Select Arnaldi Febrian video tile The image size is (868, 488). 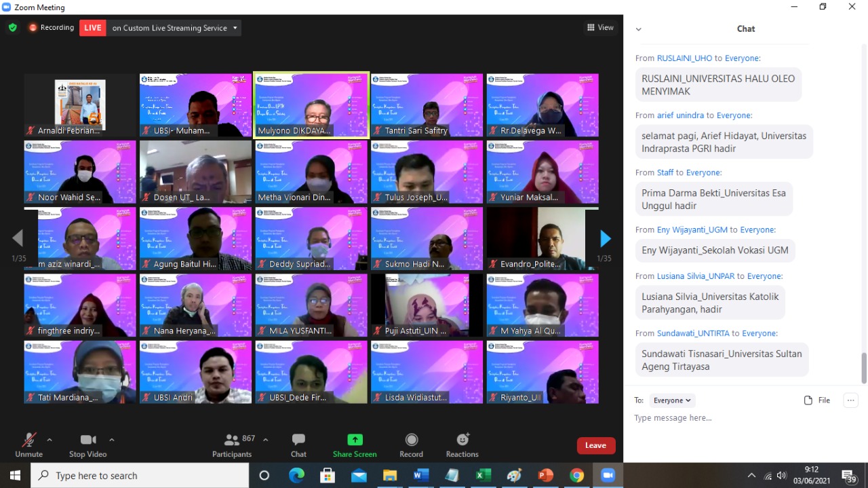click(80, 105)
